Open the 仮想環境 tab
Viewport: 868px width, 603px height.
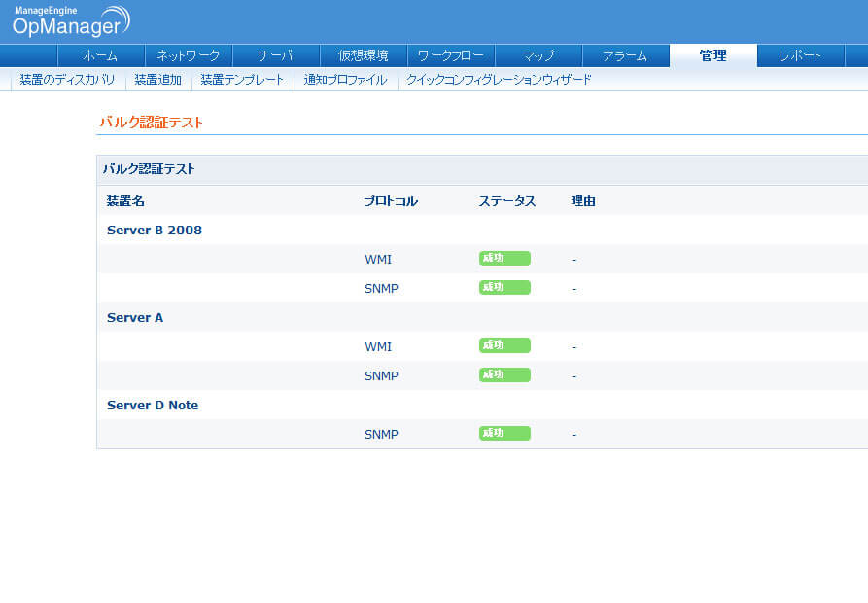[x=364, y=55]
